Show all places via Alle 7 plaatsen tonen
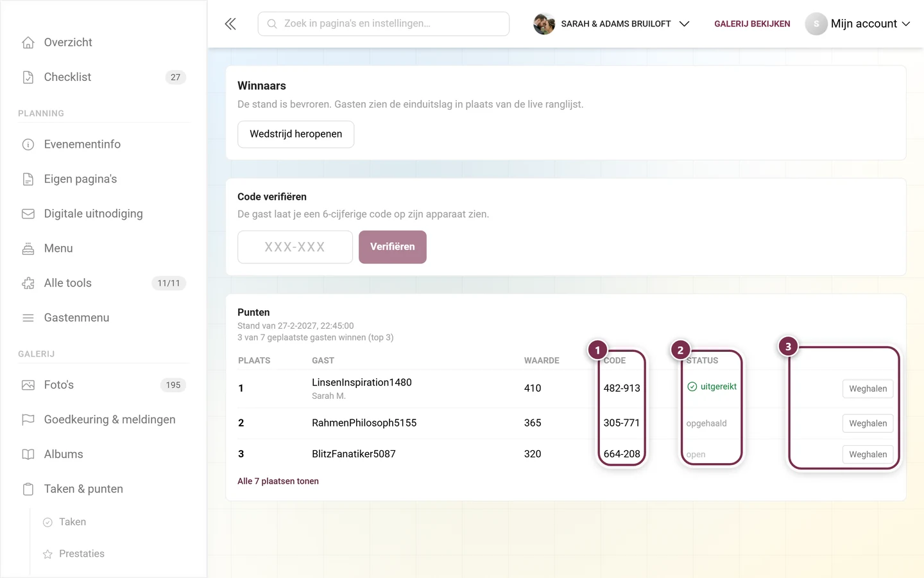The width and height of the screenshot is (924, 578). (278, 481)
